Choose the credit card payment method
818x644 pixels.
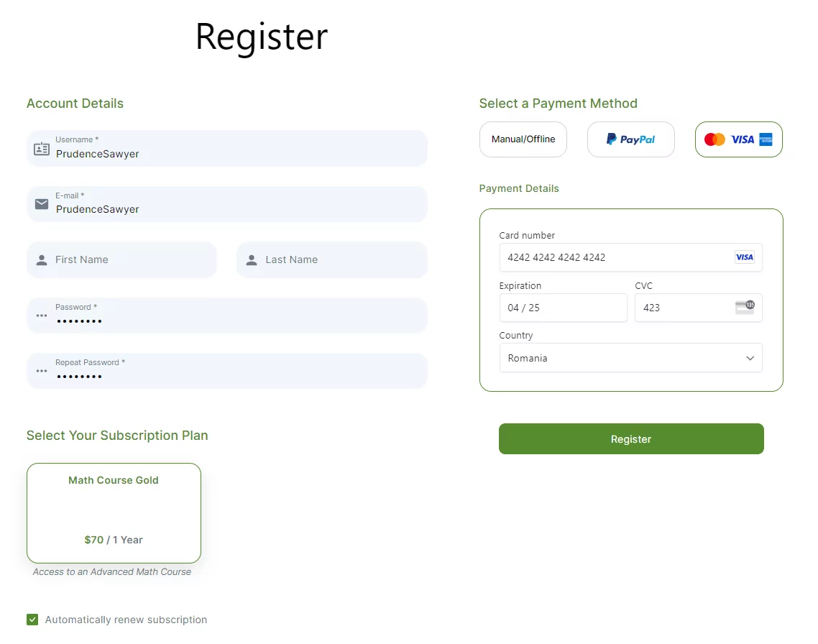[x=739, y=139]
